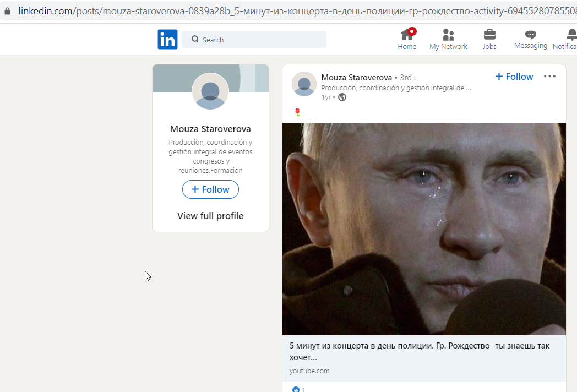Click the search magnifier icon
This screenshot has width=577, height=392.
[x=195, y=39]
